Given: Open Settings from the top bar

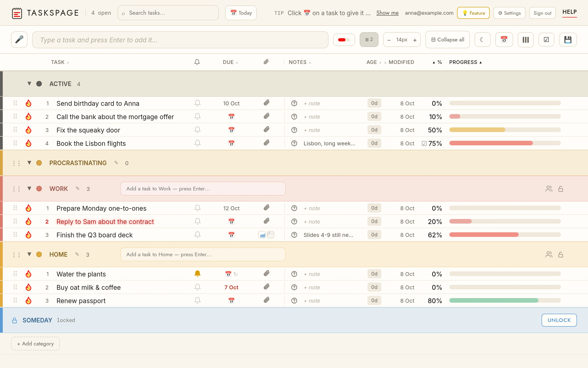Looking at the screenshot, I should [509, 13].
